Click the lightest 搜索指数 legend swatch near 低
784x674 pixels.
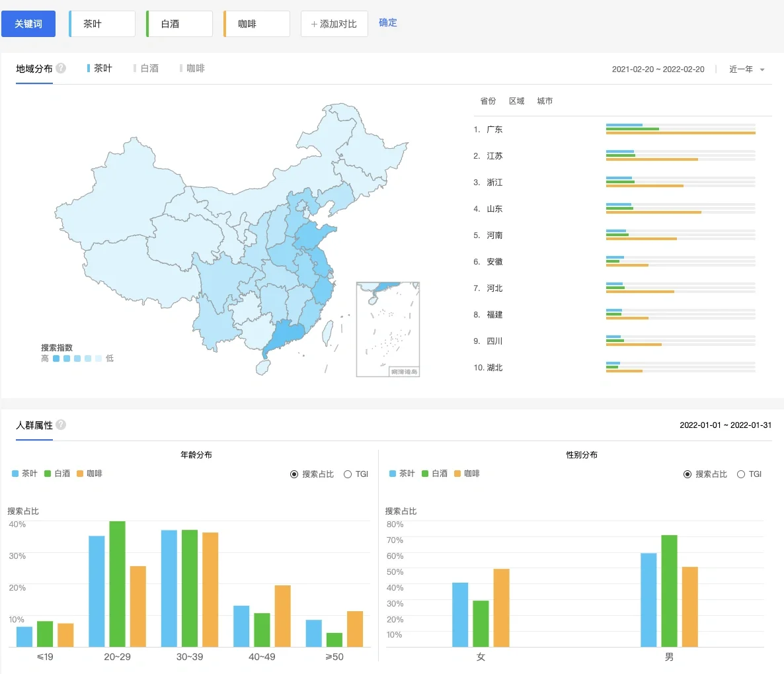coord(98,358)
